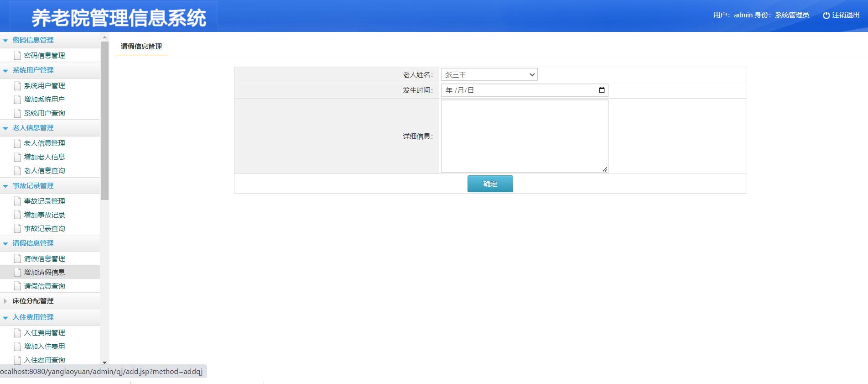Click the 老人姓名 field label
The width and height of the screenshot is (868, 384).
click(x=418, y=75)
